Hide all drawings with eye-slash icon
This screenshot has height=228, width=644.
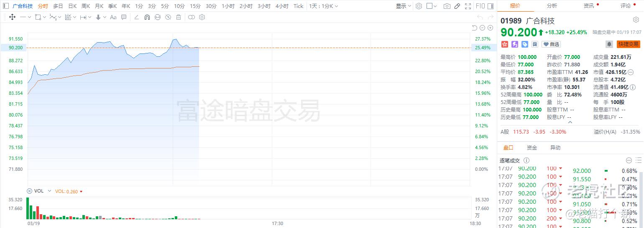pos(168,17)
